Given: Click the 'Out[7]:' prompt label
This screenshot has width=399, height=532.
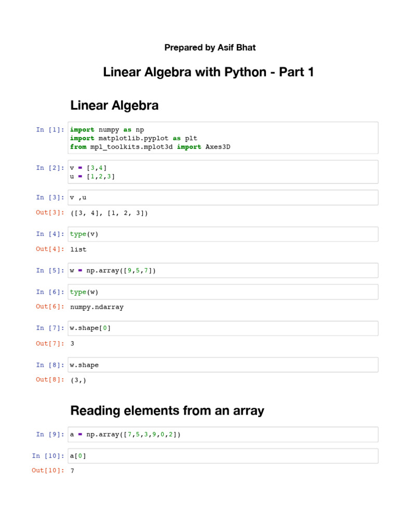Looking at the screenshot, I should (x=50, y=343).
